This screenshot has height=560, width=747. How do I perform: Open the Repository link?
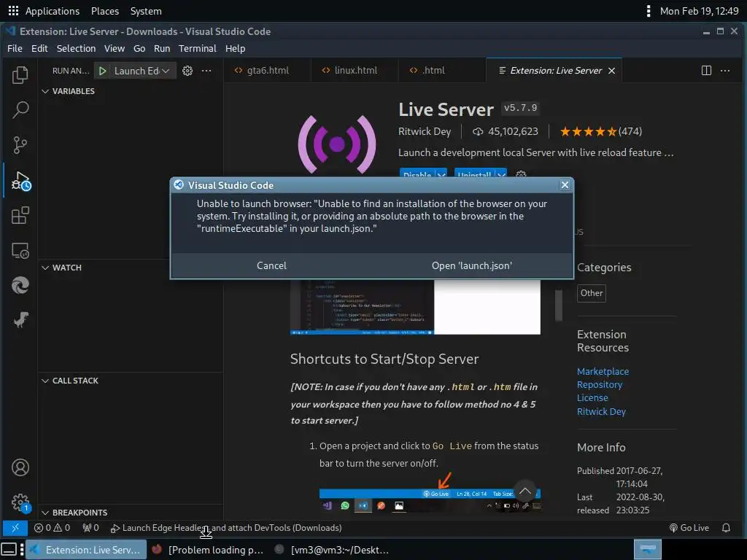click(600, 385)
